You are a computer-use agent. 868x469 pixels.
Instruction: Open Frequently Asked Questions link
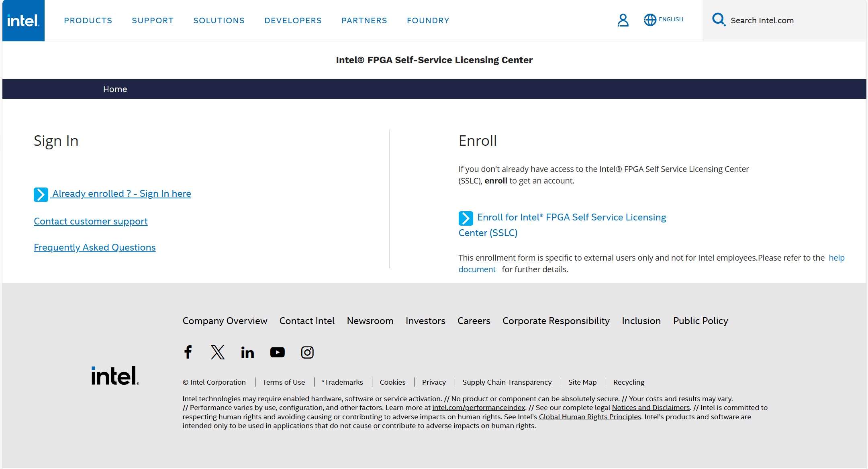[x=94, y=247]
